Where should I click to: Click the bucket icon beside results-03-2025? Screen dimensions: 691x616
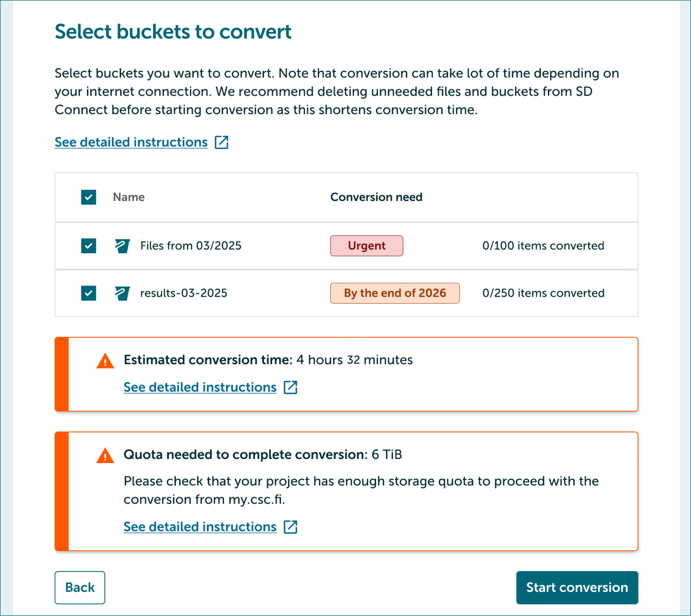point(122,293)
